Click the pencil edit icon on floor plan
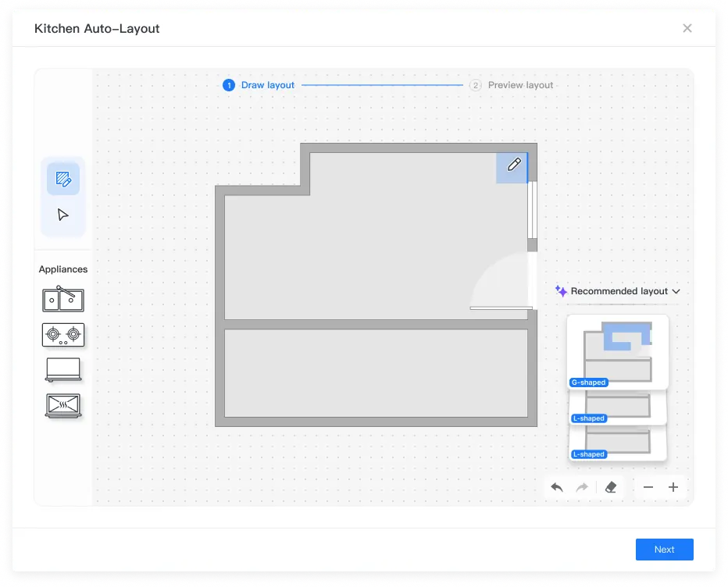Image resolution: width=728 pixels, height=587 pixels. pyautogui.click(x=513, y=165)
